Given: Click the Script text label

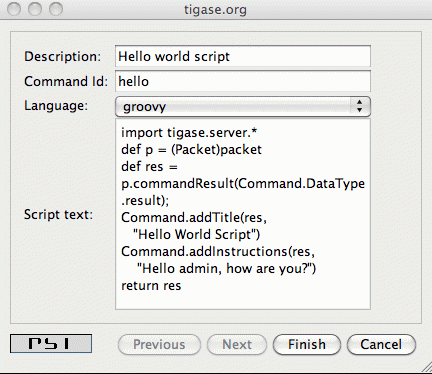Looking at the screenshot, I should click(x=58, y=214).
